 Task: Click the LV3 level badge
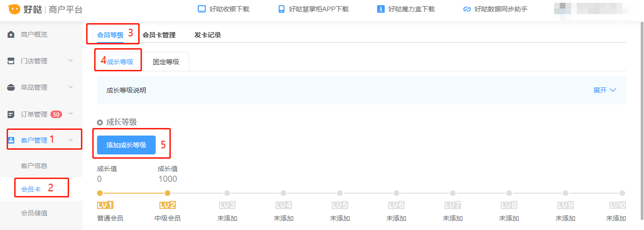pyautogui.click(x=227, y=205)
